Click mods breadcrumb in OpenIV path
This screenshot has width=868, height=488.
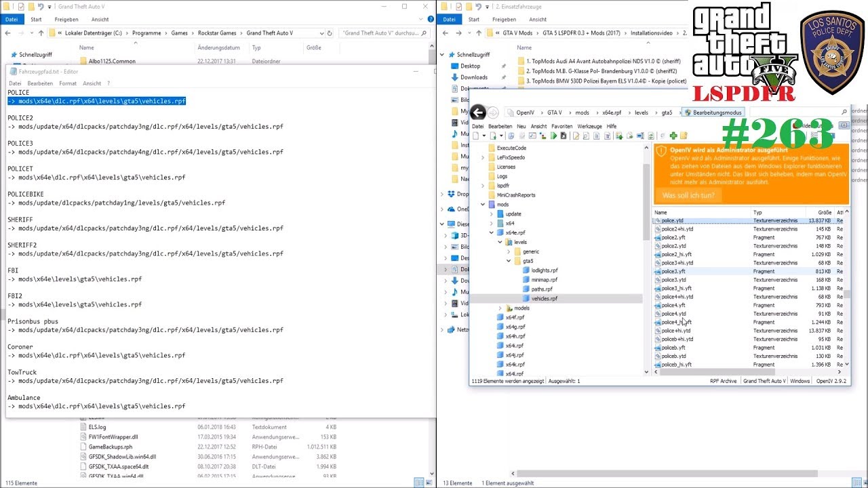(x=582, y=113)
